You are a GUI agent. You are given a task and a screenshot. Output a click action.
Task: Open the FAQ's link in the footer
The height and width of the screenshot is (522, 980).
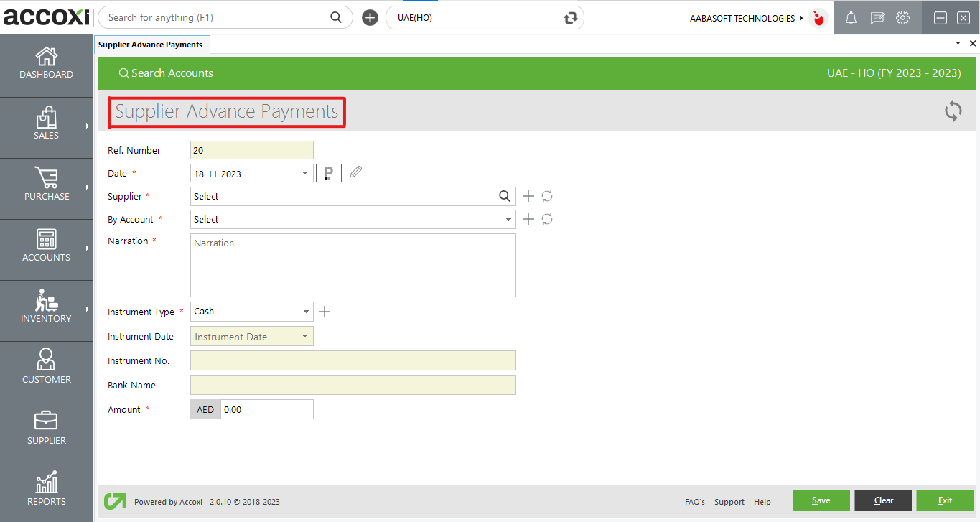click(694, 501)
